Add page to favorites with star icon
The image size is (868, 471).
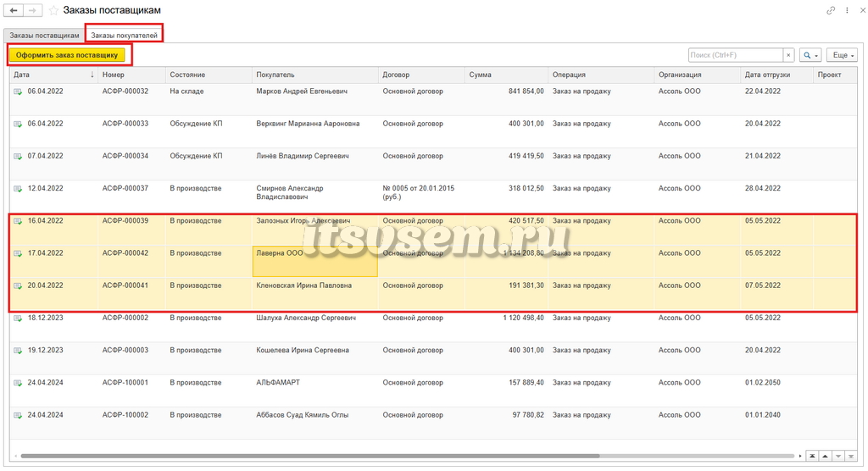coord(53,10)
